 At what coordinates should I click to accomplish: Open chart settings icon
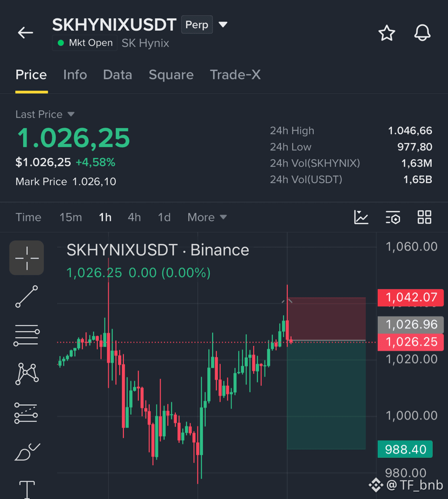click(x=393, y=218)
